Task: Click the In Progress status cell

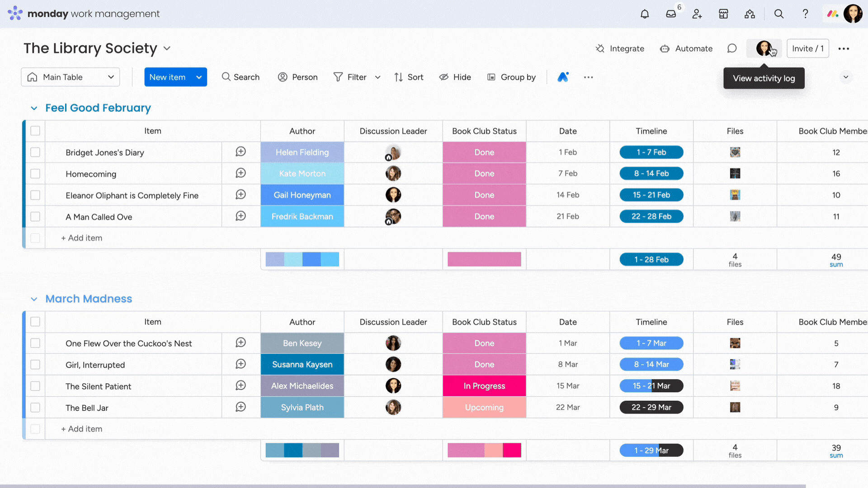Action: coord(484,386)
